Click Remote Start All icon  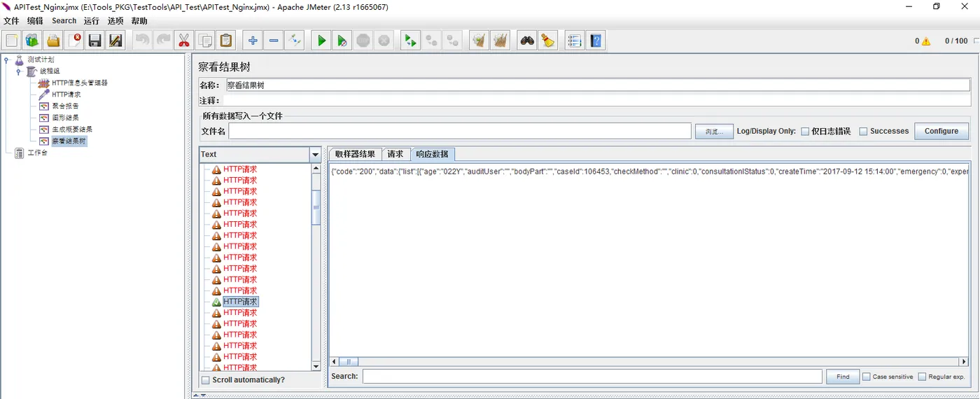(410, 41)
